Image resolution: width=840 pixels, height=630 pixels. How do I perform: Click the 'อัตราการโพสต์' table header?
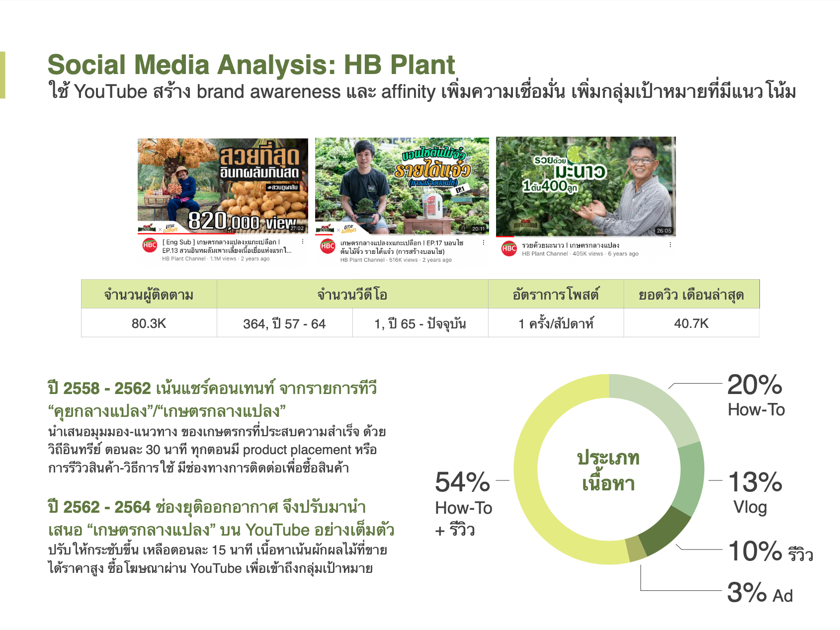click(556, 294)
